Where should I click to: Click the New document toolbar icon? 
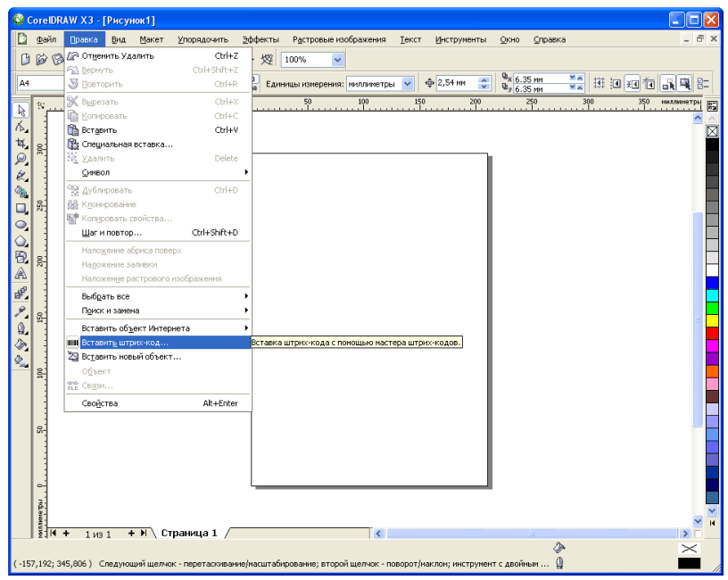click(x=26, y=60)
